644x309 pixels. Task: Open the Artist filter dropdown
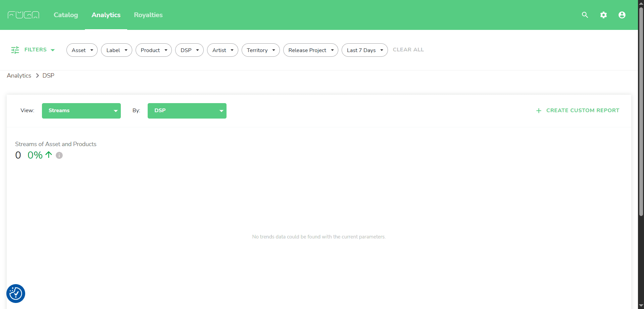tap(222, 50)
